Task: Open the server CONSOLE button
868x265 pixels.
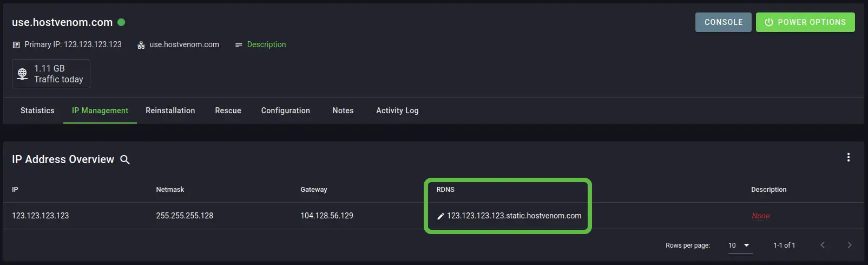Action: tap(723, 22)
